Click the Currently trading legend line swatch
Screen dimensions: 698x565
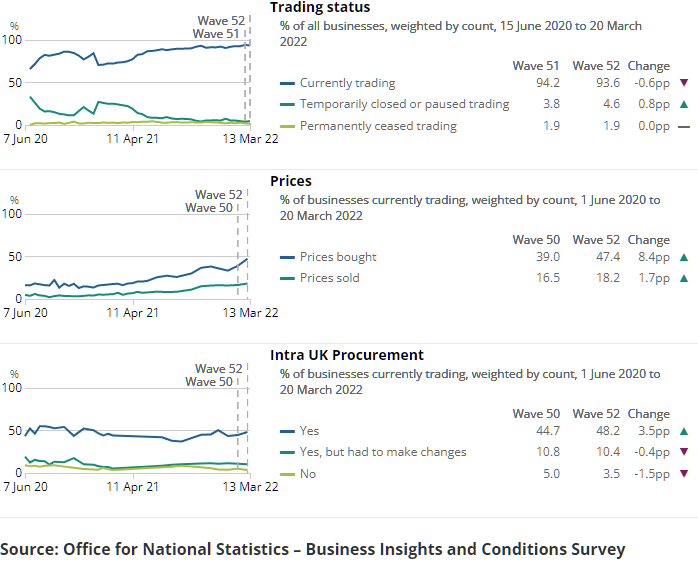pos(288,83)
